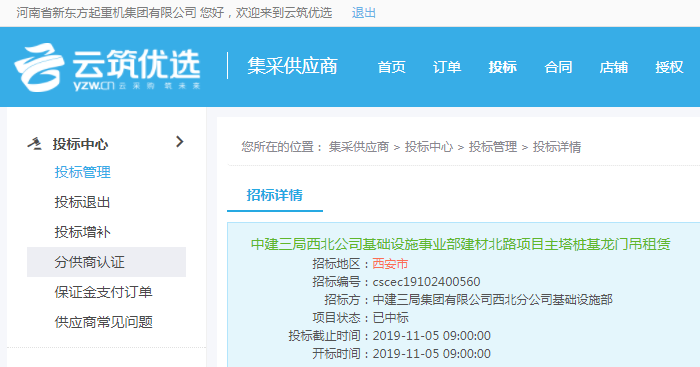
Task: Click breadcrumb 投标详情
Action: tap(557, 147)
